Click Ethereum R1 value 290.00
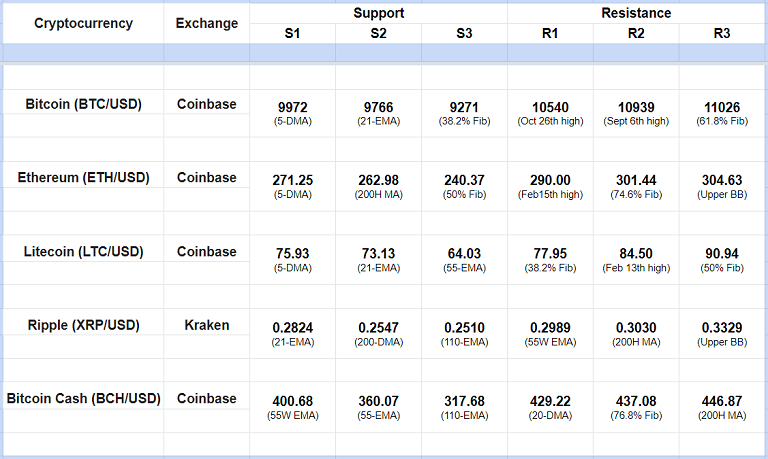768x459 pixels. 550,180
